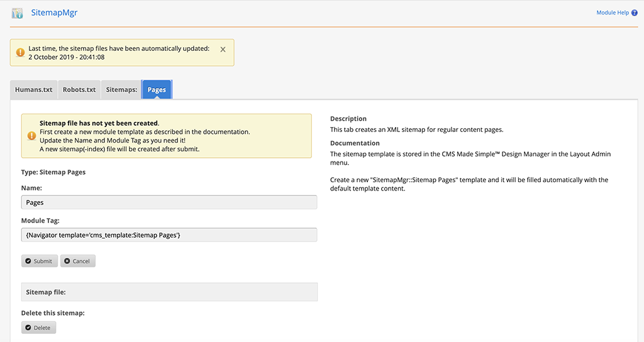Image resolution: width=644 pixels, height=342 pixels.
Task: Select the Sitemaps: tab
Action: [x=121, y=90]
